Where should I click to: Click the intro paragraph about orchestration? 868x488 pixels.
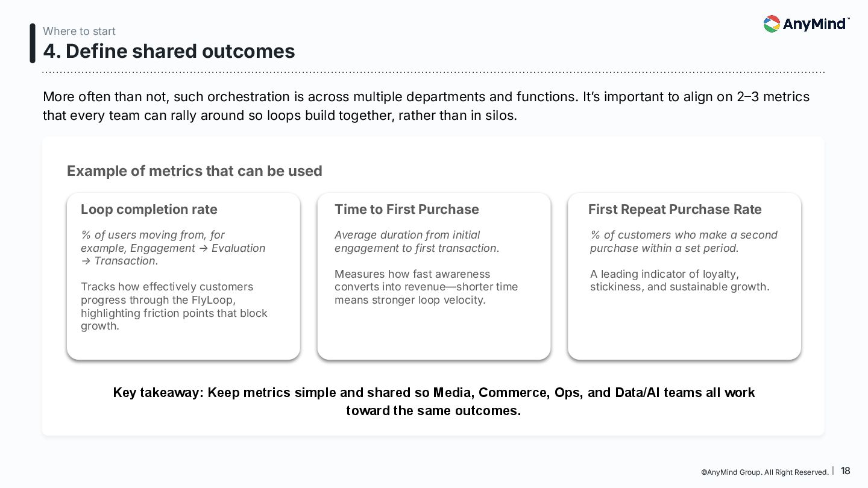coord(426,106)
